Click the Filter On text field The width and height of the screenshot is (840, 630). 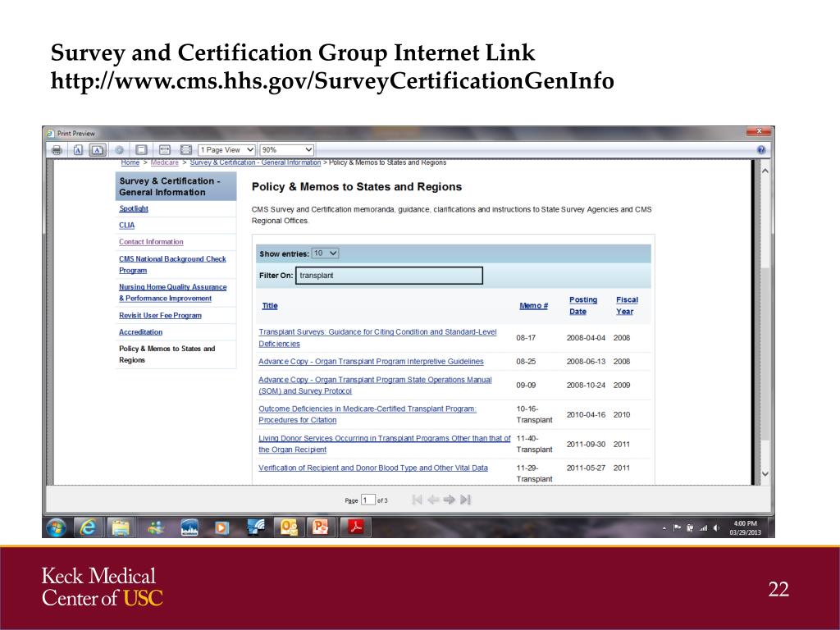pos(389,276)
